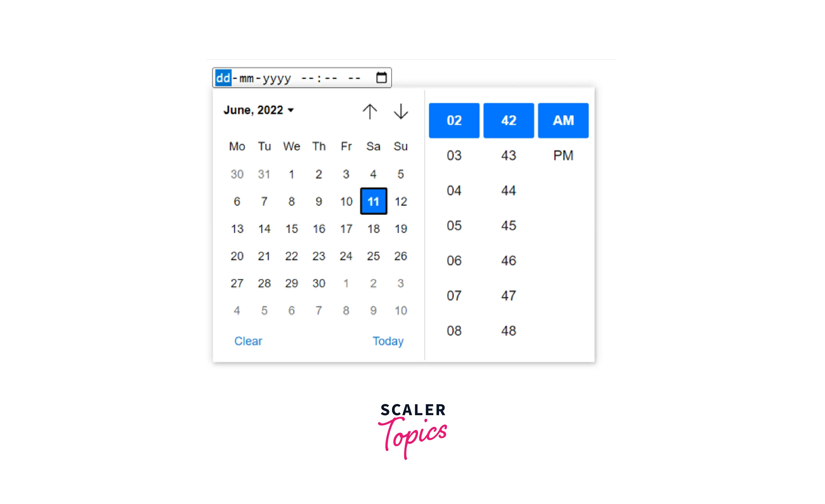Click the Today shortcut button
The height and width of the screenshot is (504, 825).
(389, 341)
